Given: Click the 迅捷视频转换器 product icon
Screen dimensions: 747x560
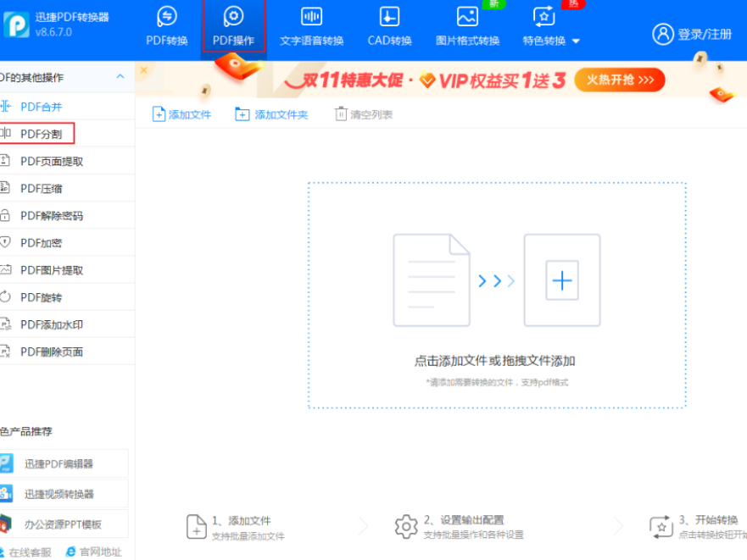Looking at the screenshot, I should click(6, 494).
